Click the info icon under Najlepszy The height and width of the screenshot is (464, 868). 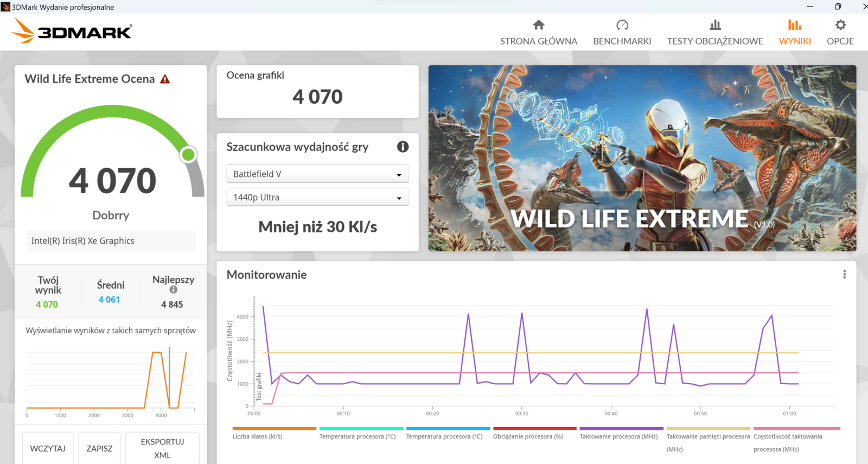pos(173,290)
